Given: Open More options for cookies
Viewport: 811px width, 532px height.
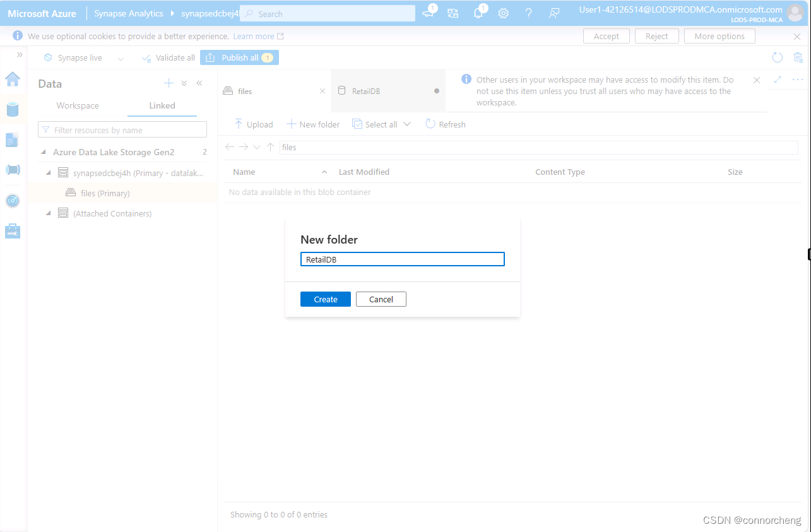Looking at the screenshot, I should pyautogui.click(x=719, y=36).
